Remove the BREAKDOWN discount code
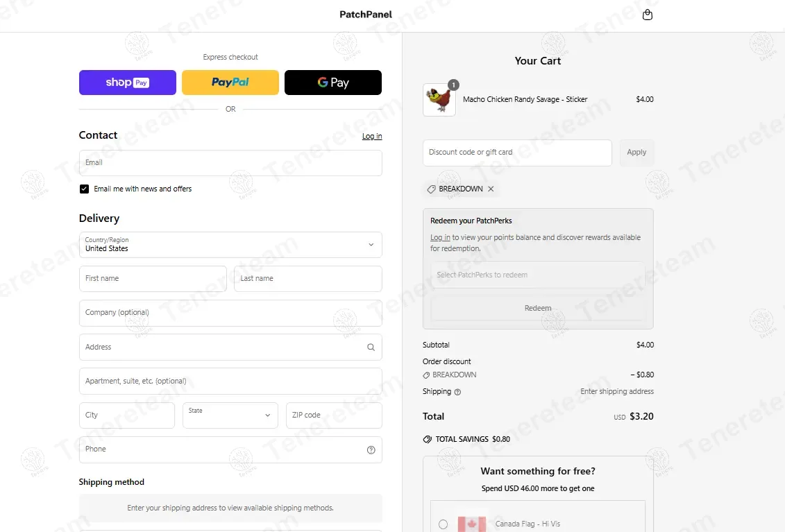 click(491, 189)
